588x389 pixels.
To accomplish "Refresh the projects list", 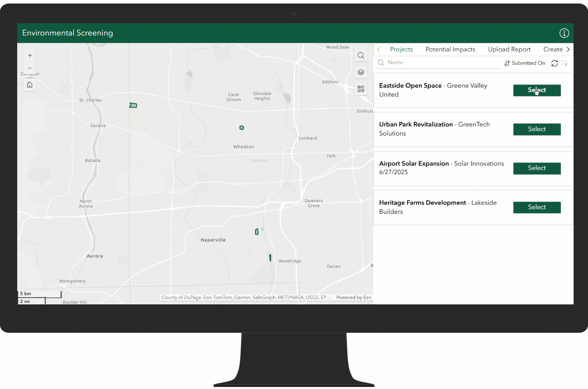I will click(x=555, y=63).
